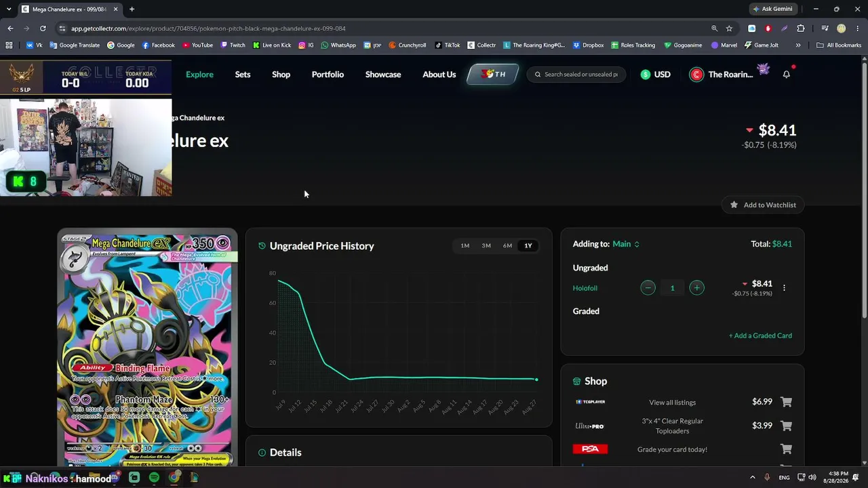The image size is (868, 488).
Task: Click the price history chart end point
Action: [x=536, y=380]
